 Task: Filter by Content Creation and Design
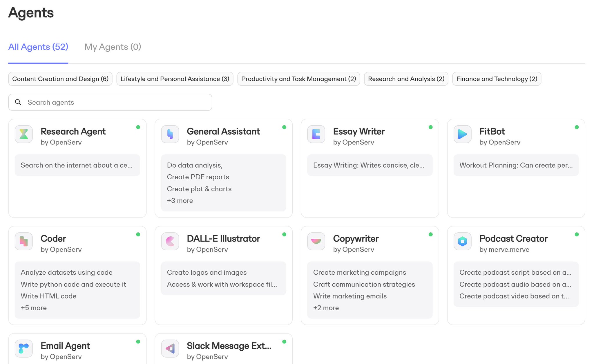pyautogui.click(x=60, y=79)
